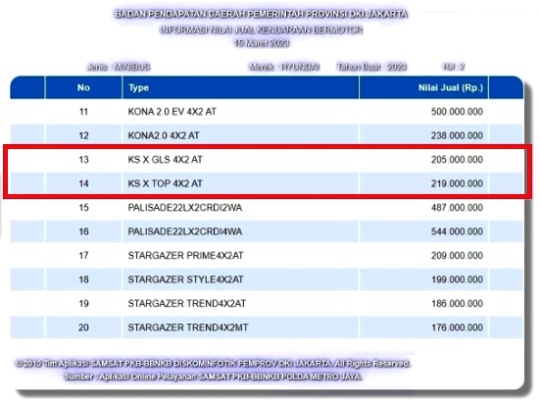Click the value 238.000.000
The width and height of the screenshot is (540, 404).
[x=457, y=135]
